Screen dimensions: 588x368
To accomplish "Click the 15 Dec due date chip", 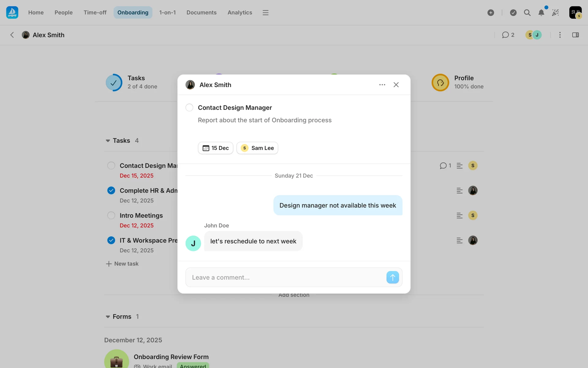I will point(216,148).
